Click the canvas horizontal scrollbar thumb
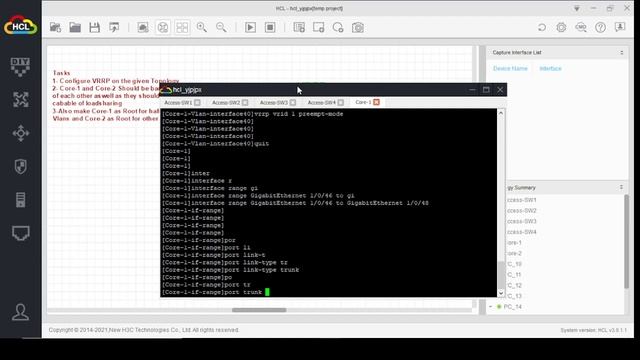 (x=259, y=310)
